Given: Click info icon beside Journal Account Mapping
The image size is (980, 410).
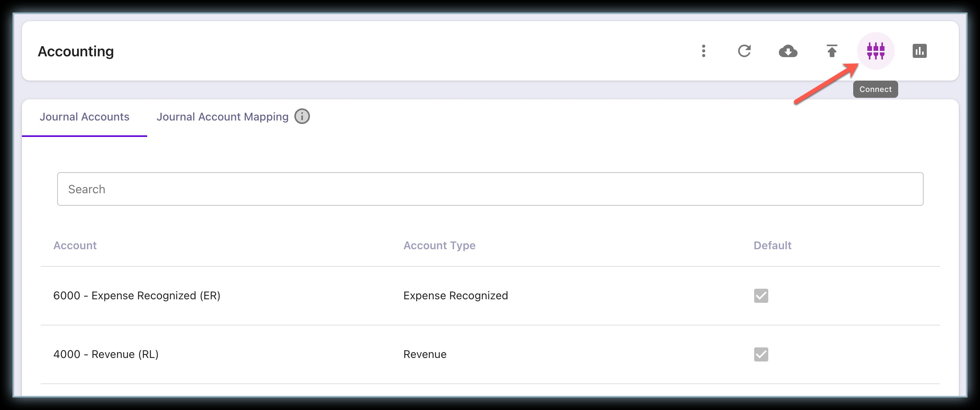Looking at the screenshot, I should click(x=302, y=116).
